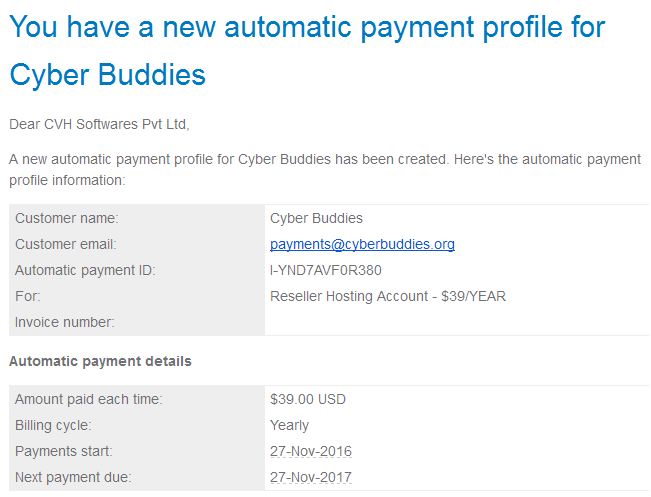This screenshot has width=651, height=497.
Task: Click the Next payment due label
Action: coord(73,477)
